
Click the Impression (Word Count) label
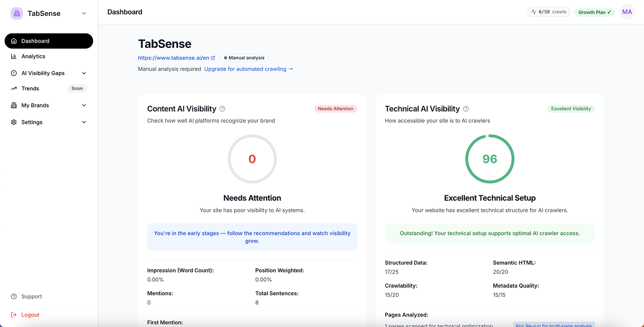click(x=181, y=270)
